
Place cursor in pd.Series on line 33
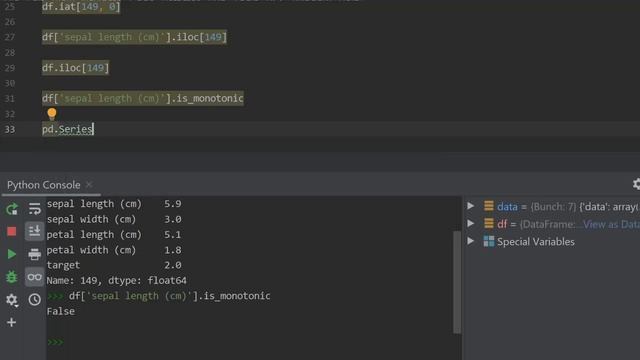click(x=68, y=129)
